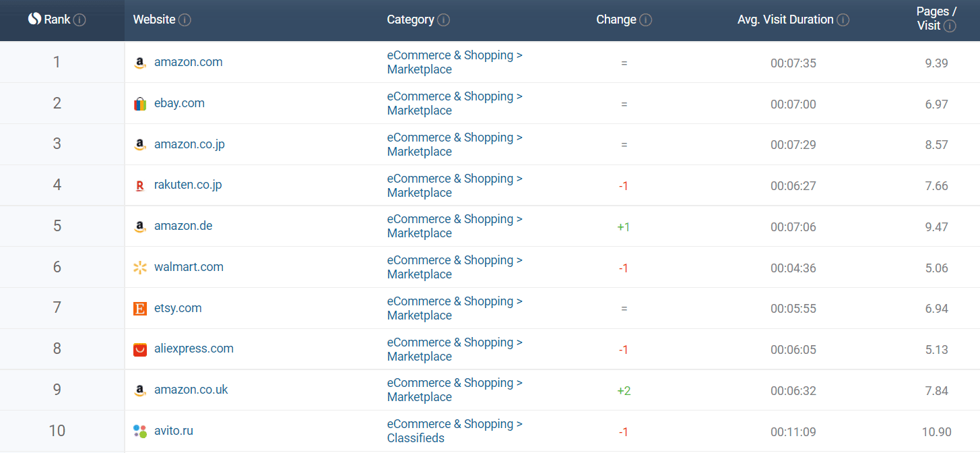980x453 pixels.
Task: Click the Avito colored dots favicon
Action: coord(140,431)
